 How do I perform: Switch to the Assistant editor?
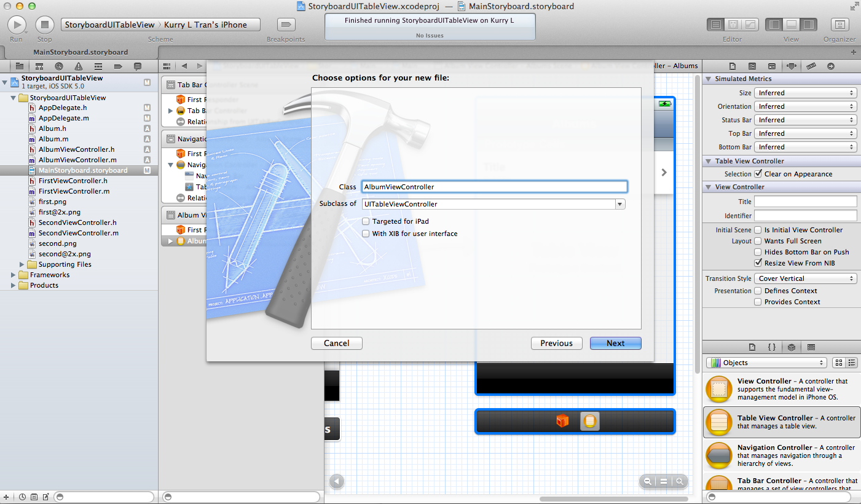[x=733, y=25]
